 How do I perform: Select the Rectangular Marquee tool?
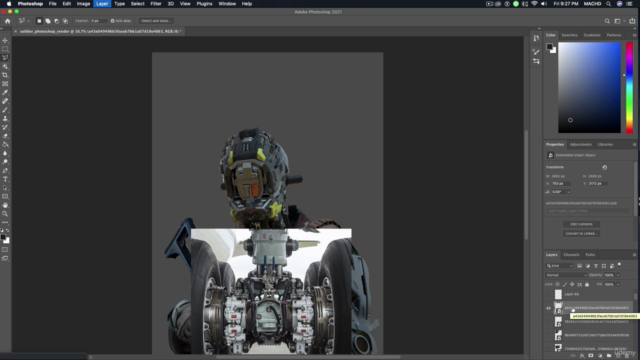(x=5, y=49)
